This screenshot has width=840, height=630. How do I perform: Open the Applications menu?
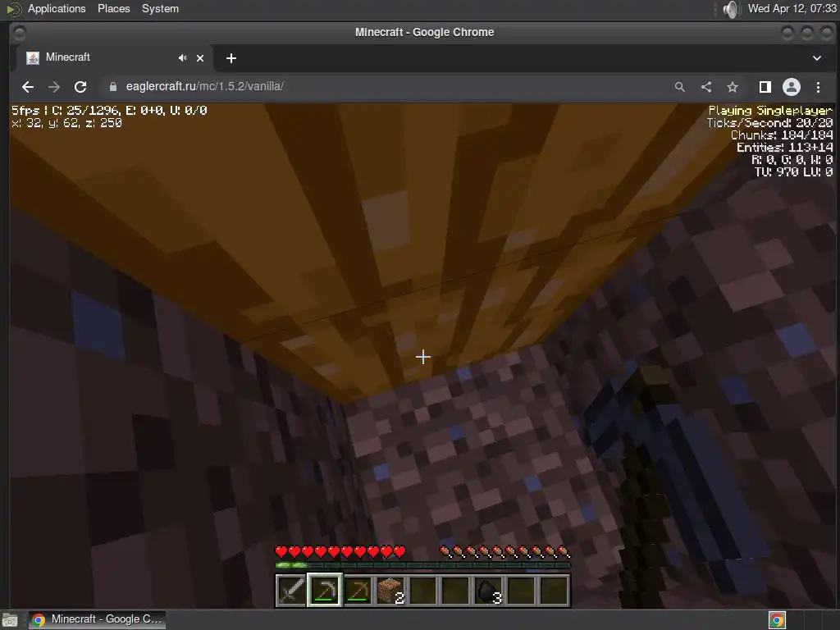pos(57,8)
